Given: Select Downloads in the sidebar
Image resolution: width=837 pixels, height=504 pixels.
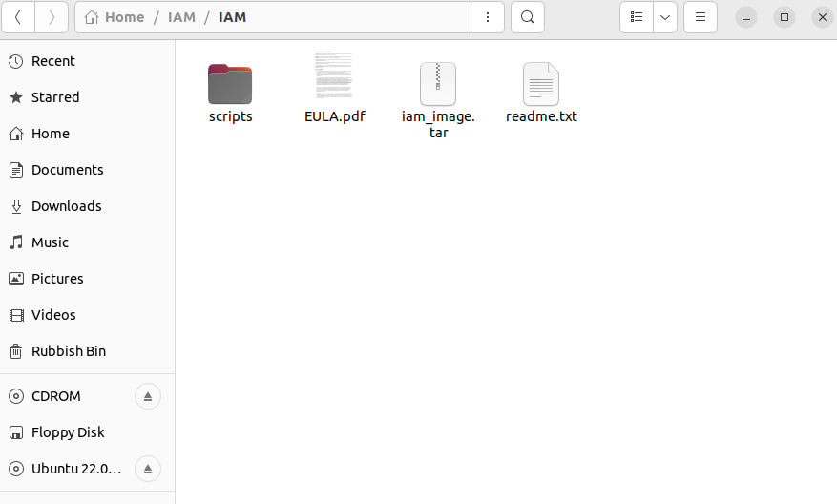Looking at the screenshot, I should (x=66, y=206).
